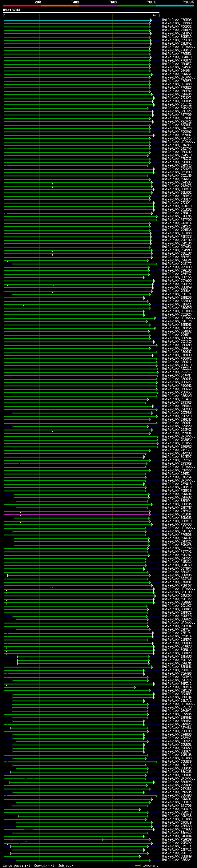Click the magenta alignment bar of UniRef100_B8AVE8
Image resolution: width=197 pixels, height=868 pixels.
click(x=77, y=521)
